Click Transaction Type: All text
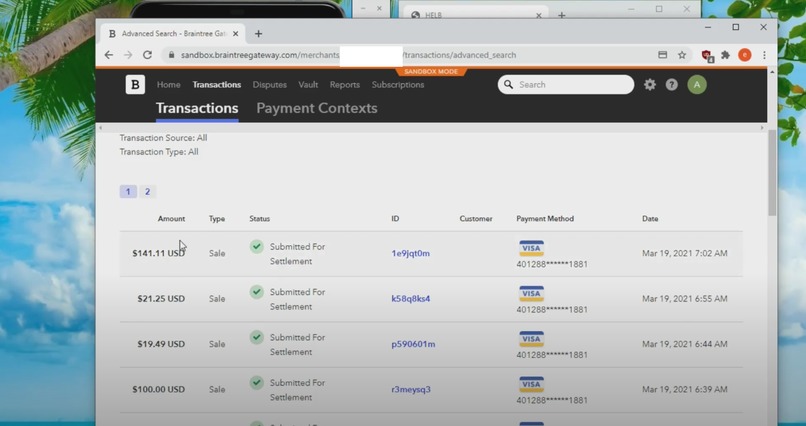The image size is (806, 426). tap(159, 152)
